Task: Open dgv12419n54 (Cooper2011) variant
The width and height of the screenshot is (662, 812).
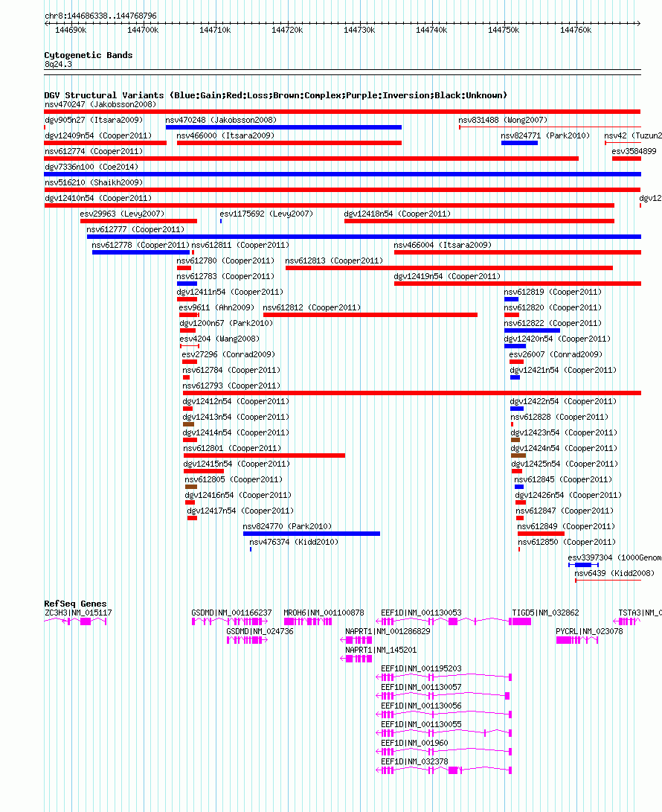Action: [x=447, y=276]
